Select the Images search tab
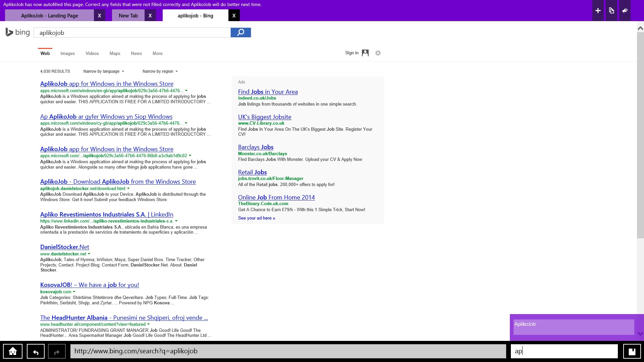The image size is (644, 362). point(67,54)
